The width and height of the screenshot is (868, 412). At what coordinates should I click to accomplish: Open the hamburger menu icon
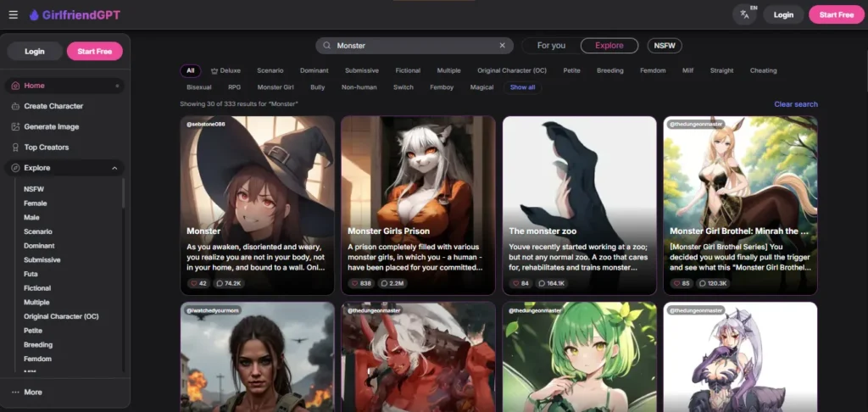[x=14, y=15]
